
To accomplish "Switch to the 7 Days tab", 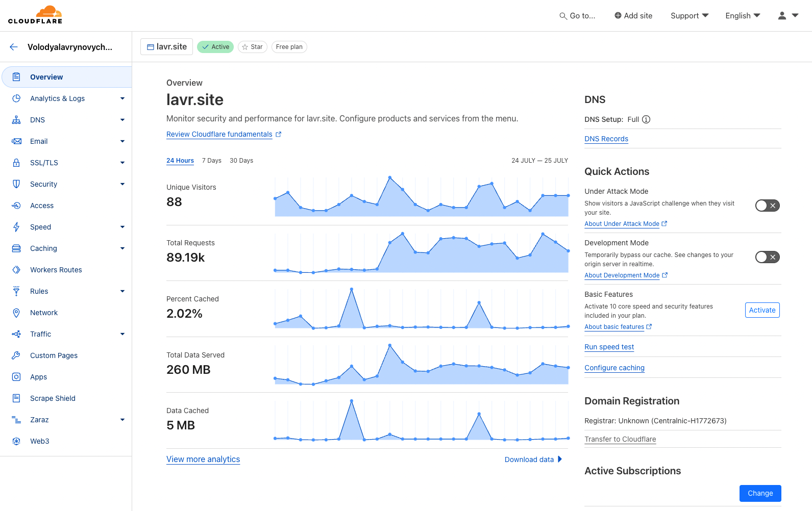I will click(x=211, y=161).
